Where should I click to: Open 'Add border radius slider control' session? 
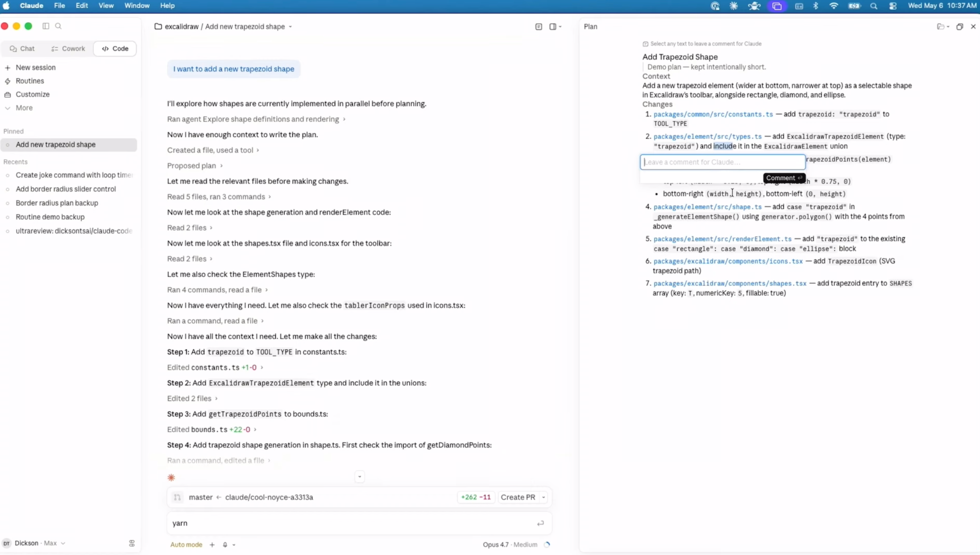(x=69, y=189)
